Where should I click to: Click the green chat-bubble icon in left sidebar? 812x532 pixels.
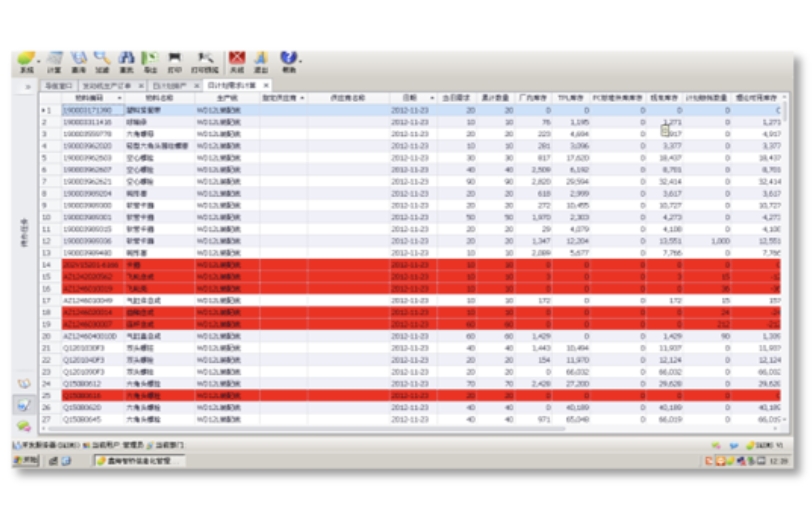click(24, 426)
